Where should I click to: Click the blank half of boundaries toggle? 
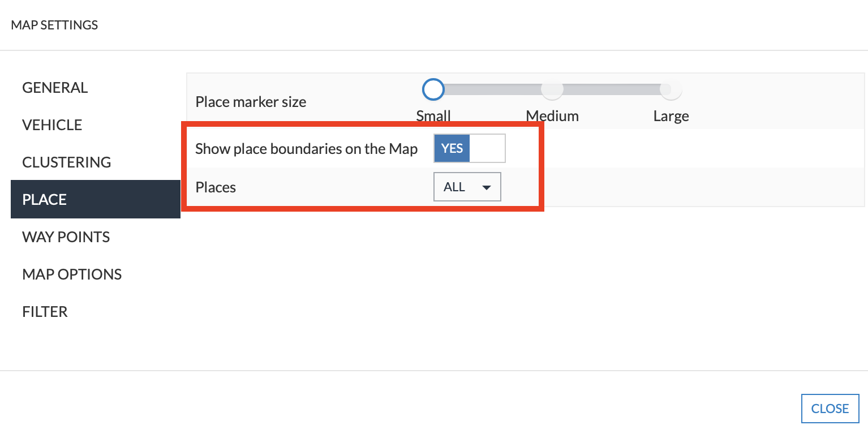487,148
